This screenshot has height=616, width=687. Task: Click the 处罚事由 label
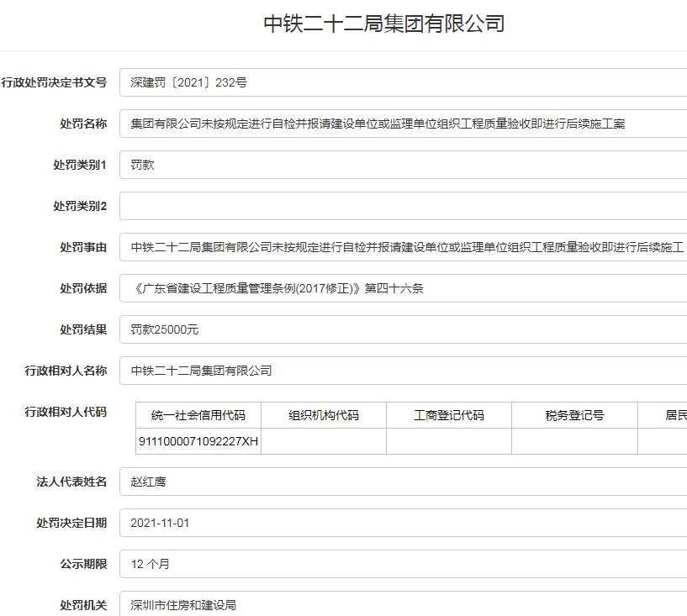point(83,247)
